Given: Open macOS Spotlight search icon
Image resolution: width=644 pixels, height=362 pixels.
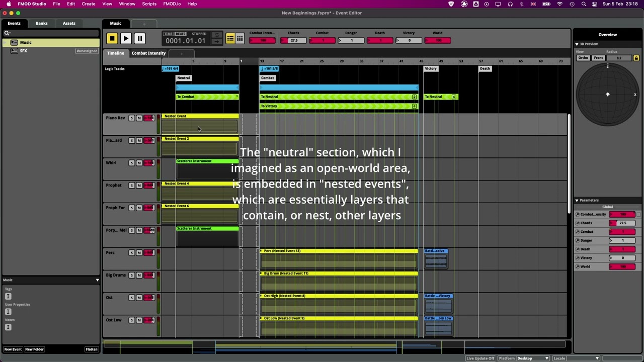Looking at the screenshot, I should pyautogui.click(x=584, y=4).
